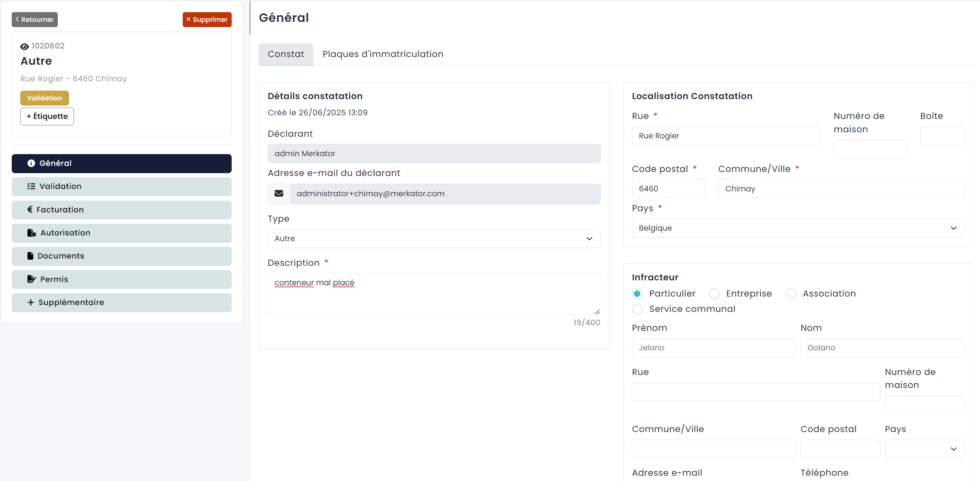The height and width of the screenshot is (481, 980).
Task: Select the Entreprise radio option
Action: tap(714, 294)
